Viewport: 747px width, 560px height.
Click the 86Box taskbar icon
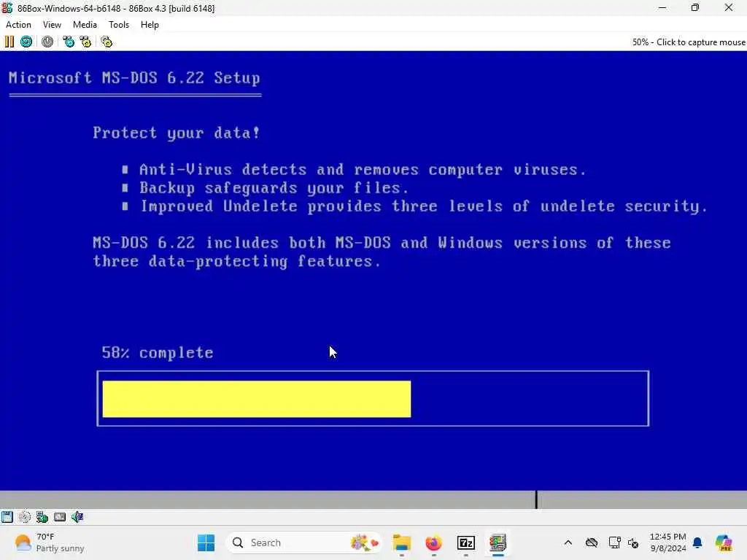coord(498,542)
